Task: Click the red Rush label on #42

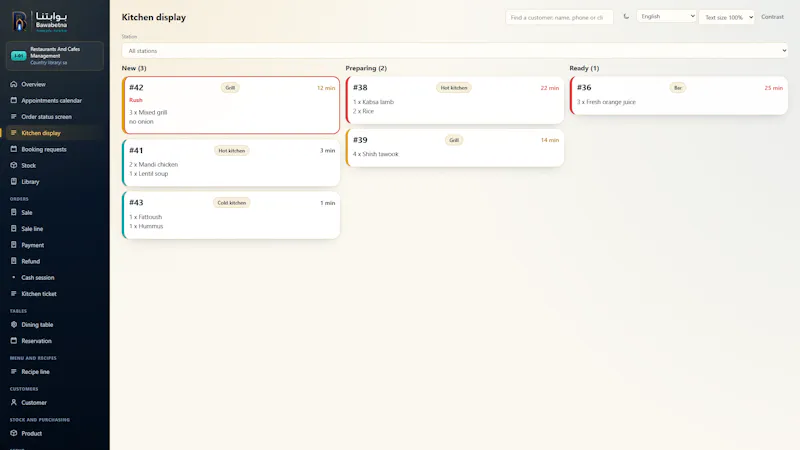Action: (136, 100)
